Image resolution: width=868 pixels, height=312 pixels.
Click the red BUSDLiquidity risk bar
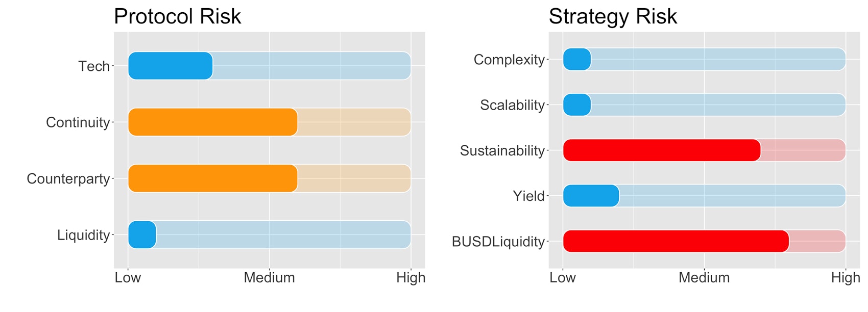[676, 241]
